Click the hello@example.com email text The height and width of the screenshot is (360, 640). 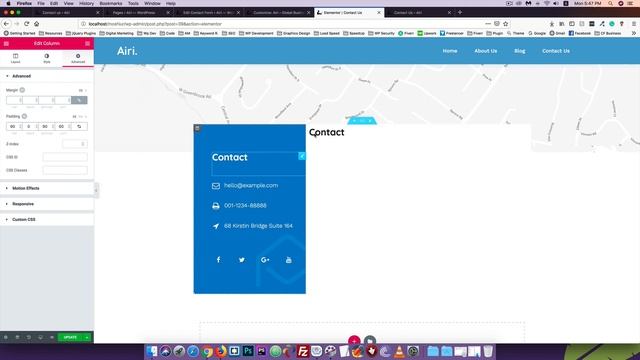tap(251, 185)
